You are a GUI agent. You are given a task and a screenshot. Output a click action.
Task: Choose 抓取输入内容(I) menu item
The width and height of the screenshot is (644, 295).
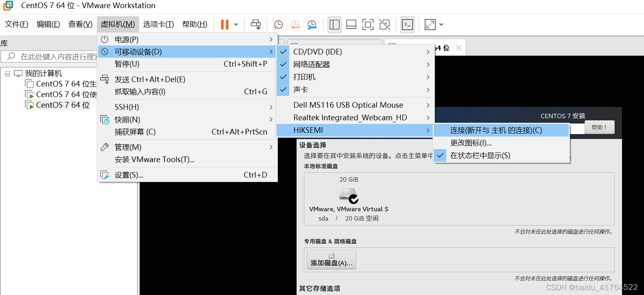coord(188,91)
